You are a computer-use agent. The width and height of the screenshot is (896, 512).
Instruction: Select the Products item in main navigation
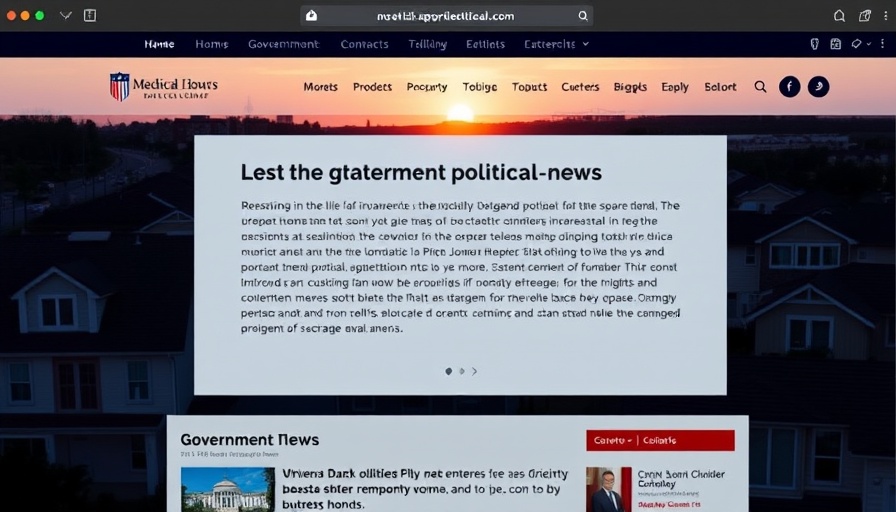pos(372,87)
